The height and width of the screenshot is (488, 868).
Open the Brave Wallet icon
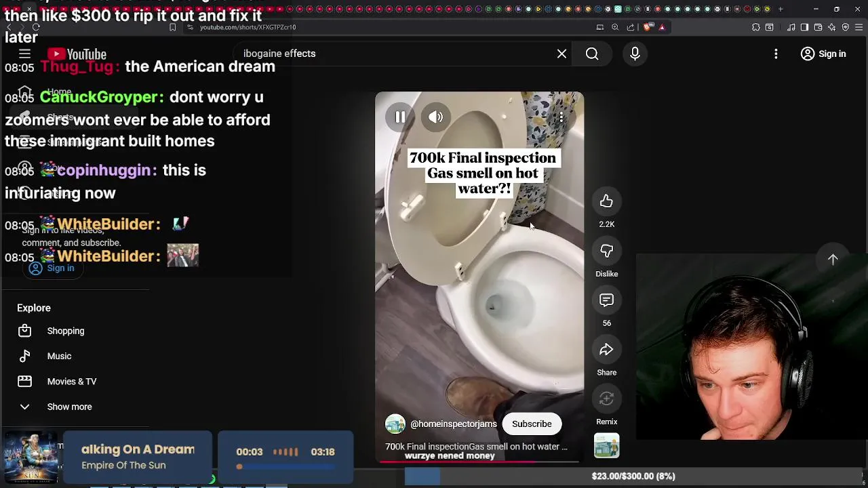coord(818,27)
